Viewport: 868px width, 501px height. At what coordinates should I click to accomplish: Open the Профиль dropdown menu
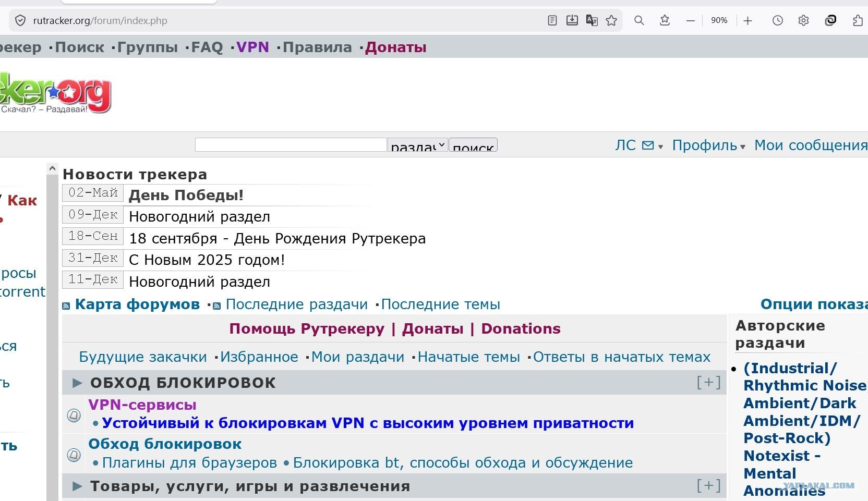708,145
